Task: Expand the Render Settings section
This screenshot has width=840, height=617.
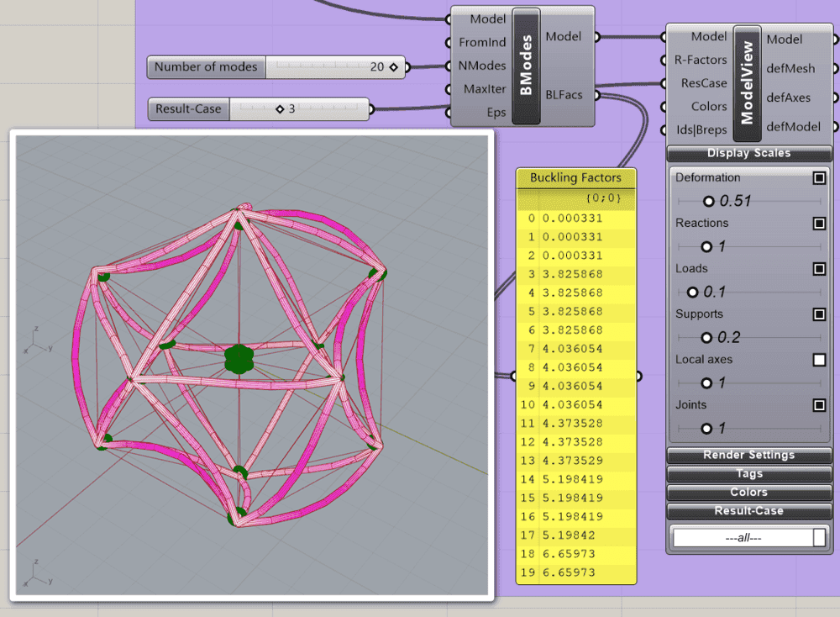Action: click(748, 455)
